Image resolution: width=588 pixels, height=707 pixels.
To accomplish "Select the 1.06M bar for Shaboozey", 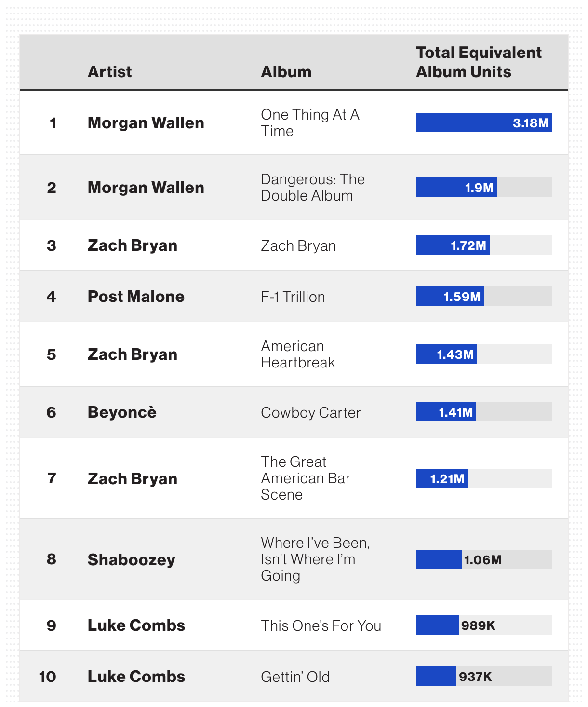I will [x=439, y=559].
